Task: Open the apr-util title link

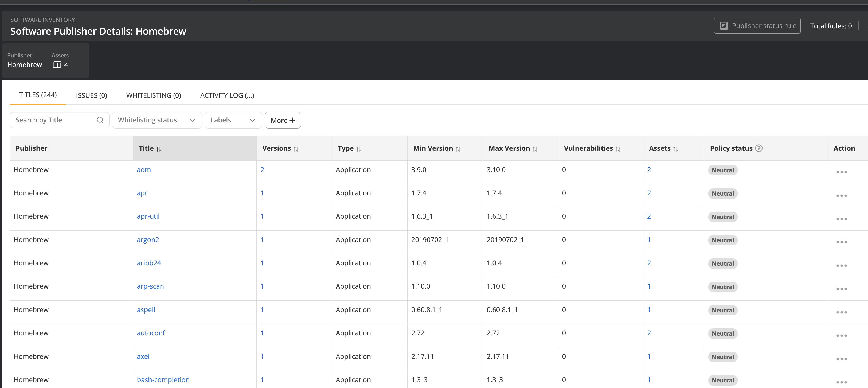Action: tap(148, 216)
